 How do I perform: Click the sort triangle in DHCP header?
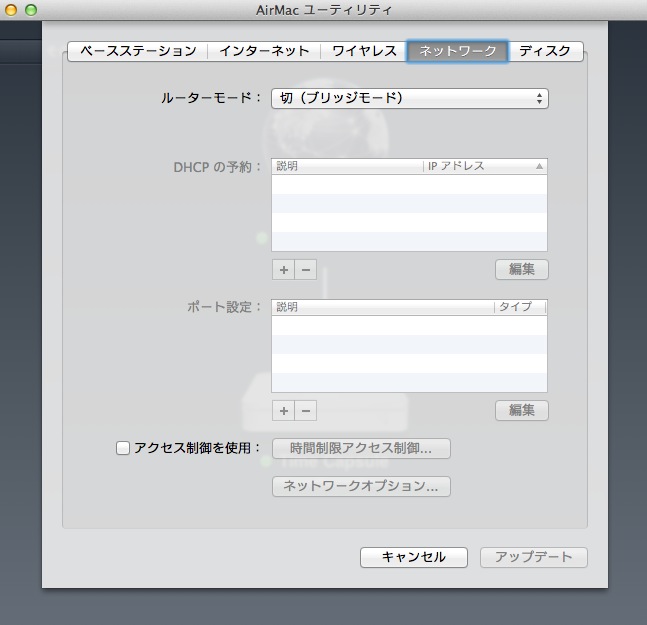pyautogui.click(x=539, y=166)
